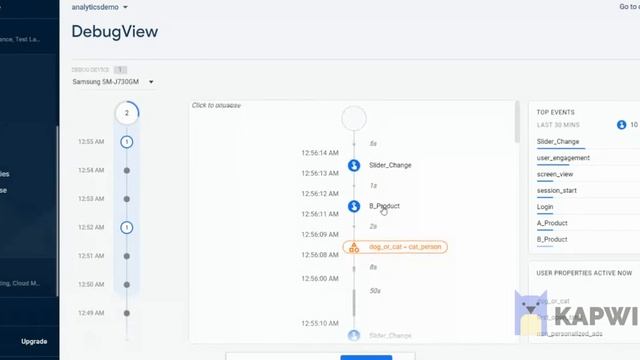The image size is (640, 360).
Task: Click the B_Product event label in the timeline
Action: click(x=384, y=206)
